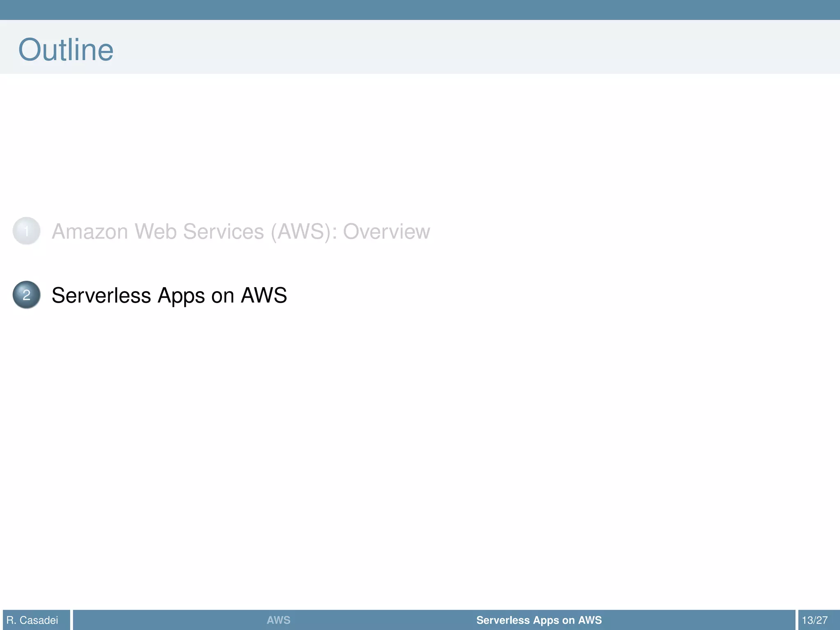Select the numbered bullet 1 ball

tap(27, 231)
